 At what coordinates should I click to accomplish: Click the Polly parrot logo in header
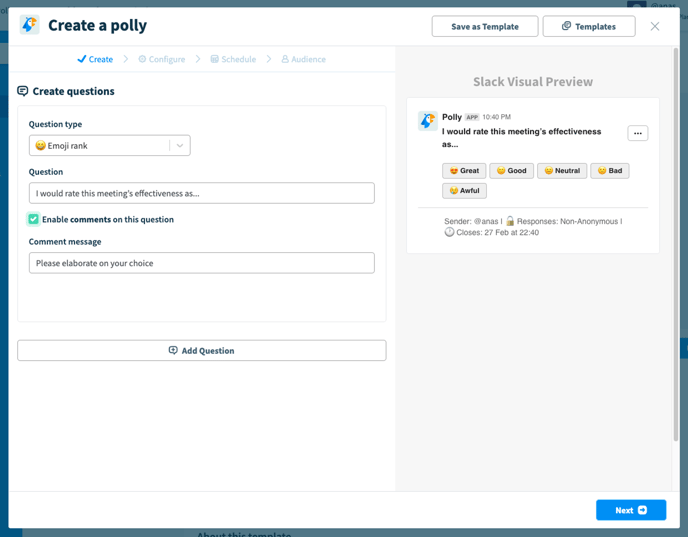(x=30, y=25)
